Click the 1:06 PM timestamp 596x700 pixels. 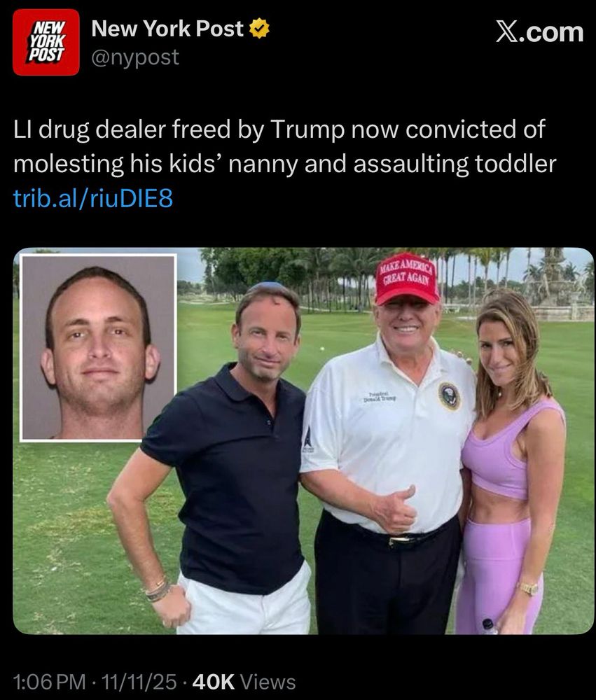point(49,682)
